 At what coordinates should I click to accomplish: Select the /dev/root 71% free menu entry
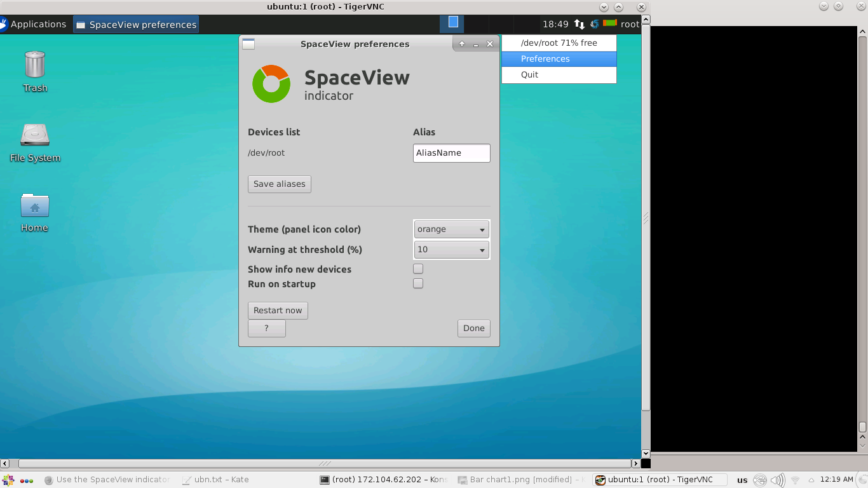coord(559,43)
